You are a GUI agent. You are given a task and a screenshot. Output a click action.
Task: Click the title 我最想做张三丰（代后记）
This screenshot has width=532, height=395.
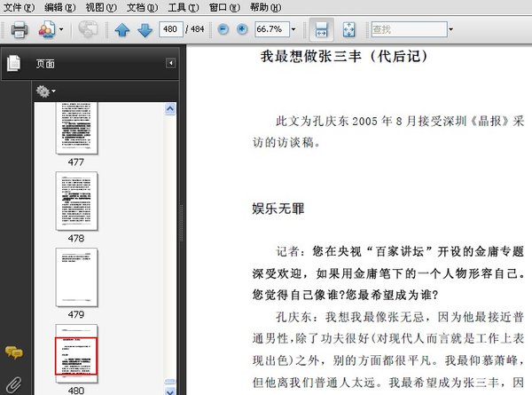(344, 56)
